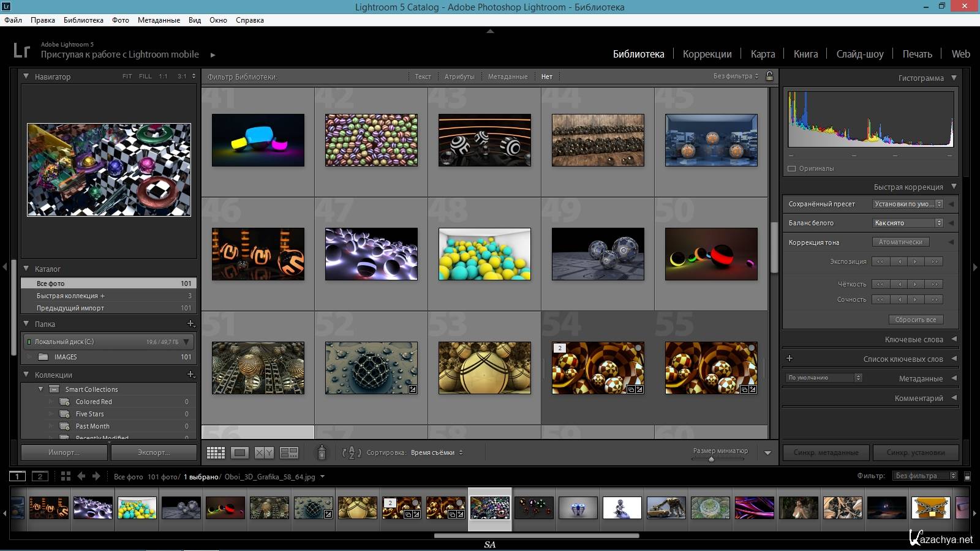The height and width of the screenshot is (551, 980).
Task: Select the Painter spray can tool
Action: pyautogui.click(x=322, y=452)
